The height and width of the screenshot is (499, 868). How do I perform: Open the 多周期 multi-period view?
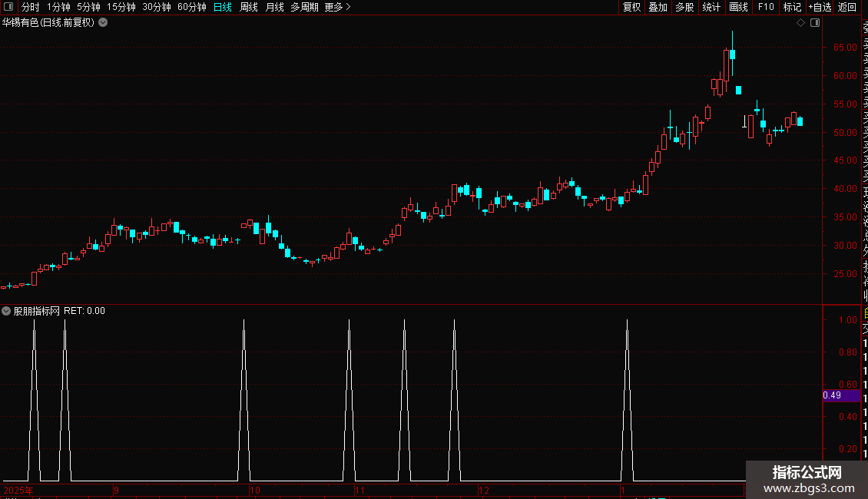304,7
